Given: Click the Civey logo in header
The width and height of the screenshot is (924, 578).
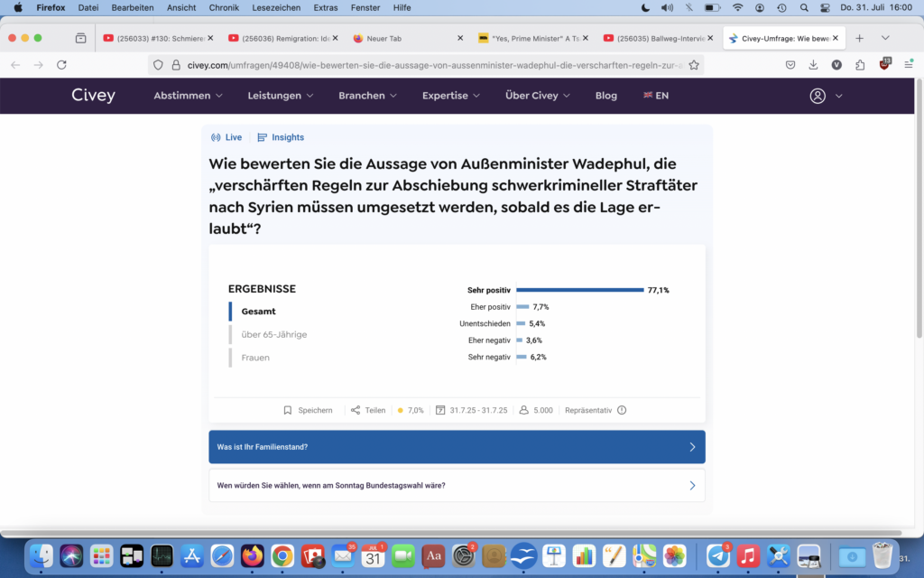Looking at the screenshot, I should [x=93, y=96].
